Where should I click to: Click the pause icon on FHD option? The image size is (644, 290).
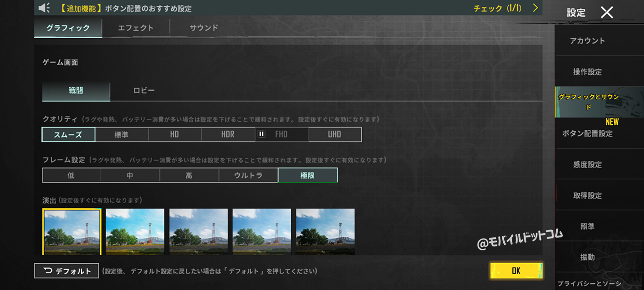(x=262, y=134)
